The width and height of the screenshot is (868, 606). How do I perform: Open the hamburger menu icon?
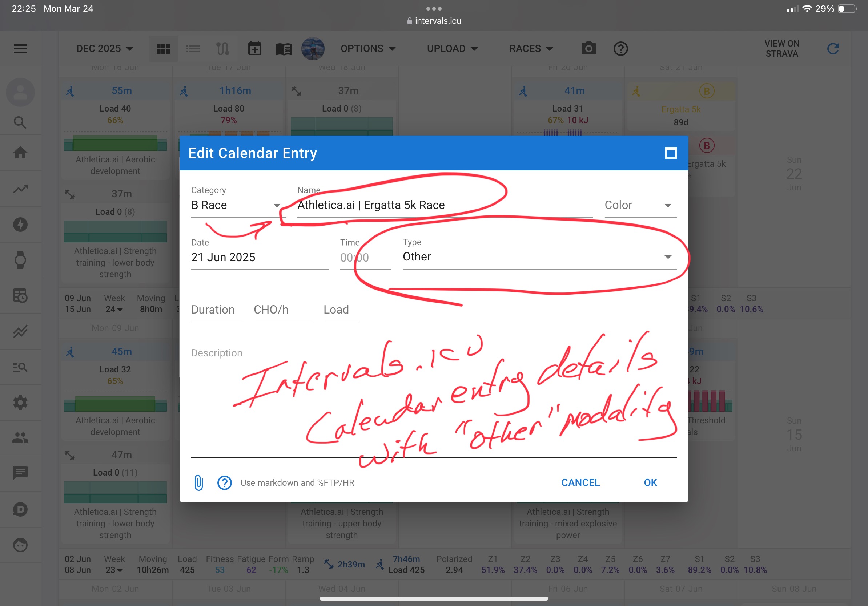(20, 48)
